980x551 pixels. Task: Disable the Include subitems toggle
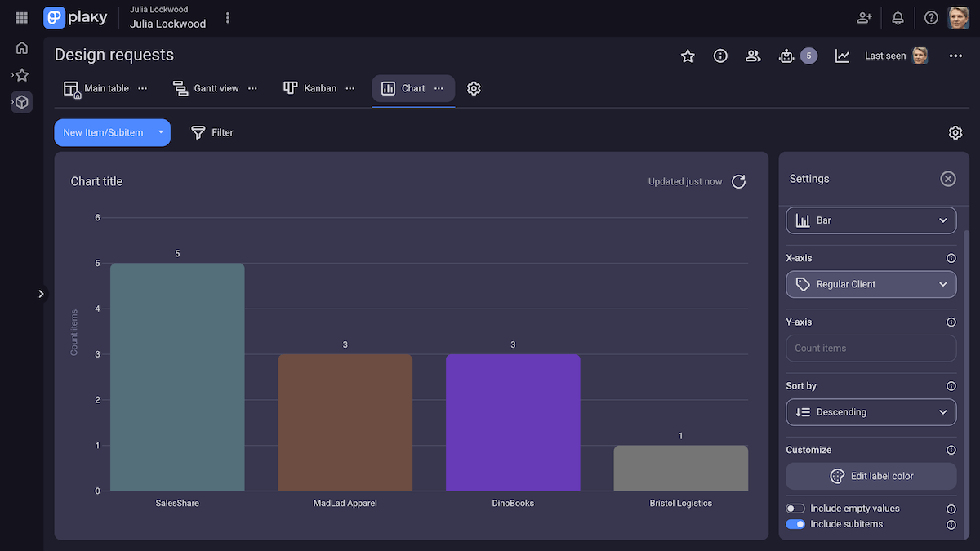795,523
